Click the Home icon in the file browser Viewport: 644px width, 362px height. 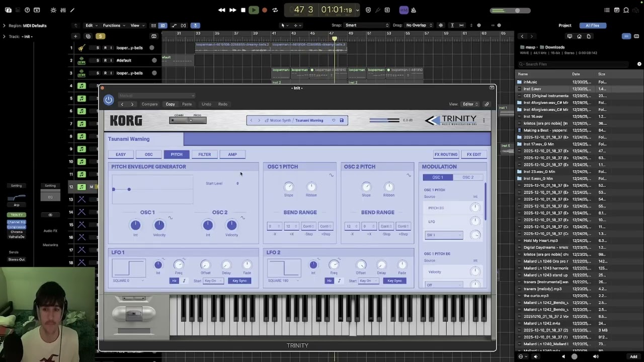click(579, 36)
